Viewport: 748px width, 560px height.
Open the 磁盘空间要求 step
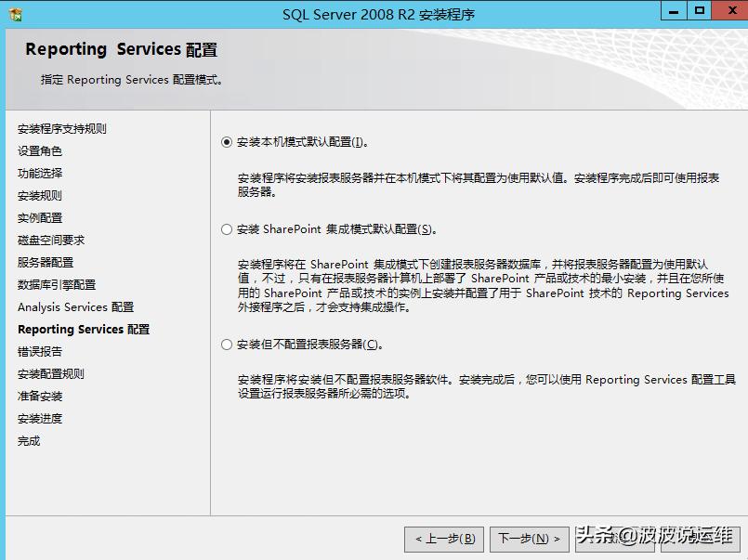point(48,240)
